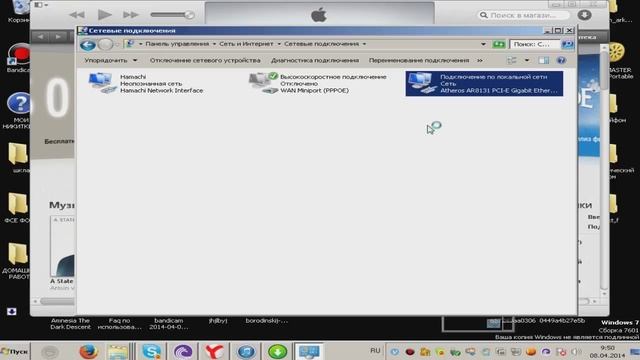This screenshot has width=640, height=360.
Task: Select the Amnesia The Dark Descent desktop item
Action: [x=70, y=324]
